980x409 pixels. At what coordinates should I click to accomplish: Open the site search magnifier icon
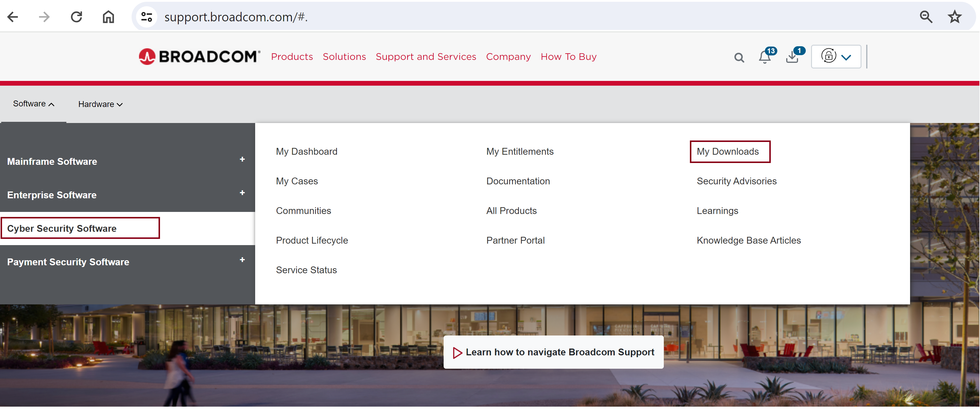739,57
